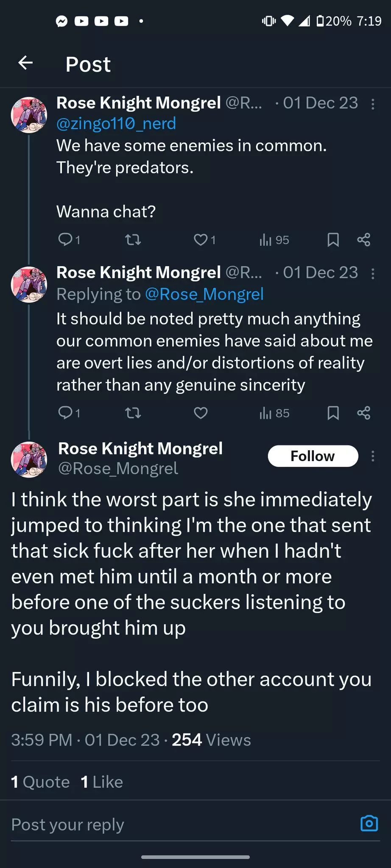
Task: Open the @Rose_Mongrel reply-to link
Action: point(204,294)
